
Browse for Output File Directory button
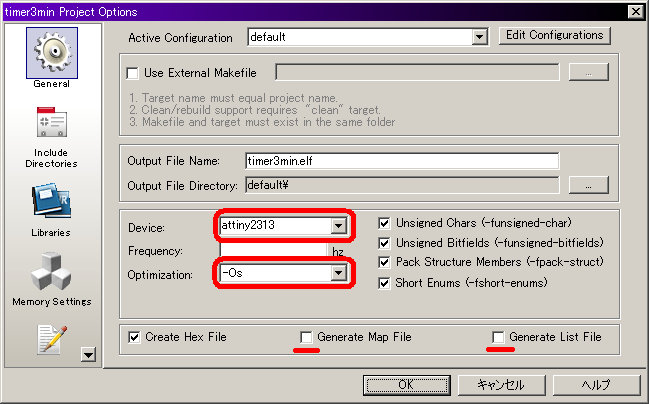tap(589, 185)
